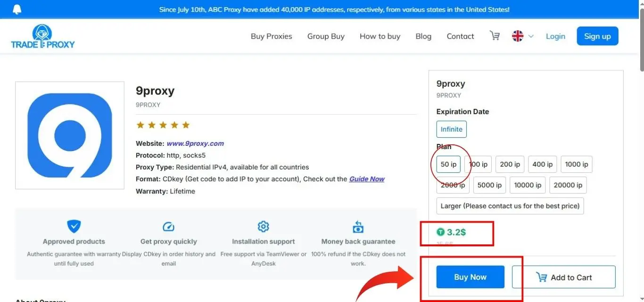Go to the Contact page
Image resolution: width=644 pixels, height=302 pixels.
[460, 36]
